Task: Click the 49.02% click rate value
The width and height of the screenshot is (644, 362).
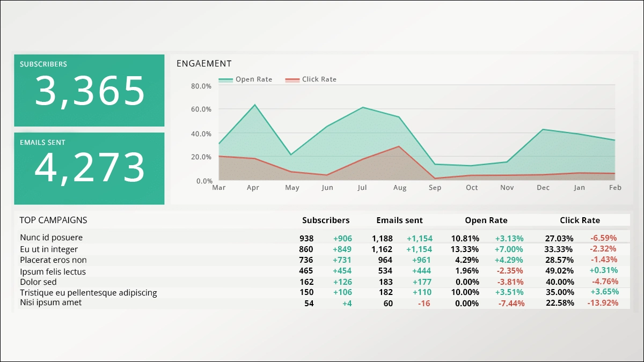Action: pos(559,271)
